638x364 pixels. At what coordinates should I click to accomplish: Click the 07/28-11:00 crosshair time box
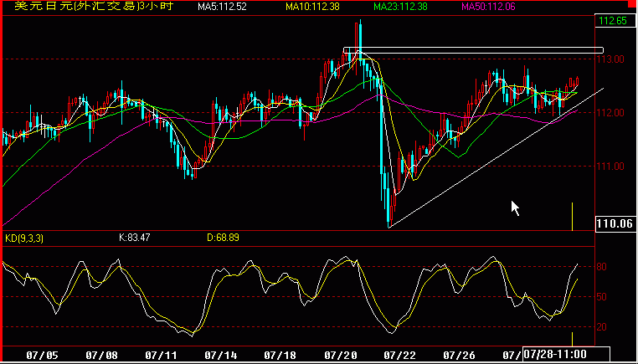click(x=566, y=353)
